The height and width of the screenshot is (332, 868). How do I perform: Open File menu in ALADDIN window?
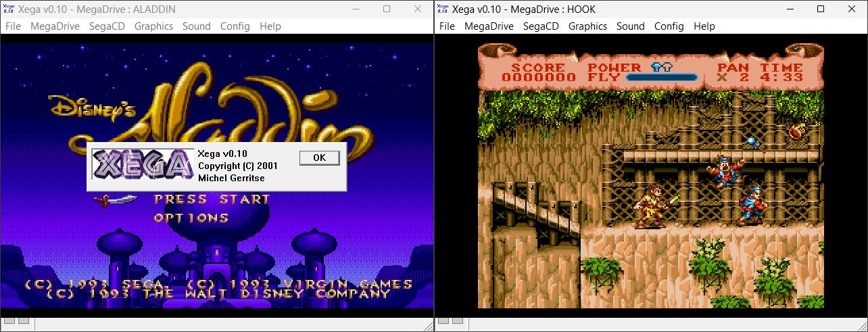13,26
